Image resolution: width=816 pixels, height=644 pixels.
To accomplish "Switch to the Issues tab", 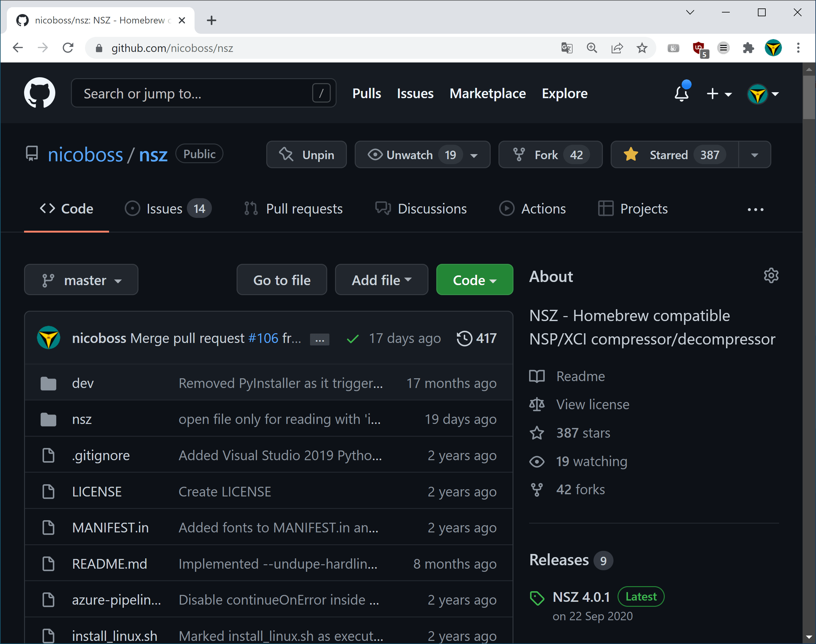I will (x=167, y=209).
